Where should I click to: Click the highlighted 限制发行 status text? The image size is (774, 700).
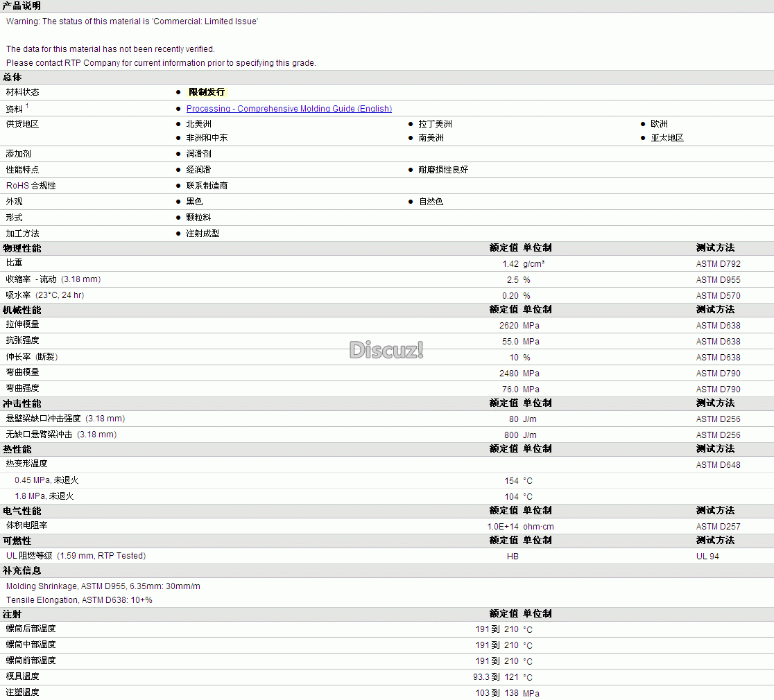pyautogui.click(x=207, y=92)
